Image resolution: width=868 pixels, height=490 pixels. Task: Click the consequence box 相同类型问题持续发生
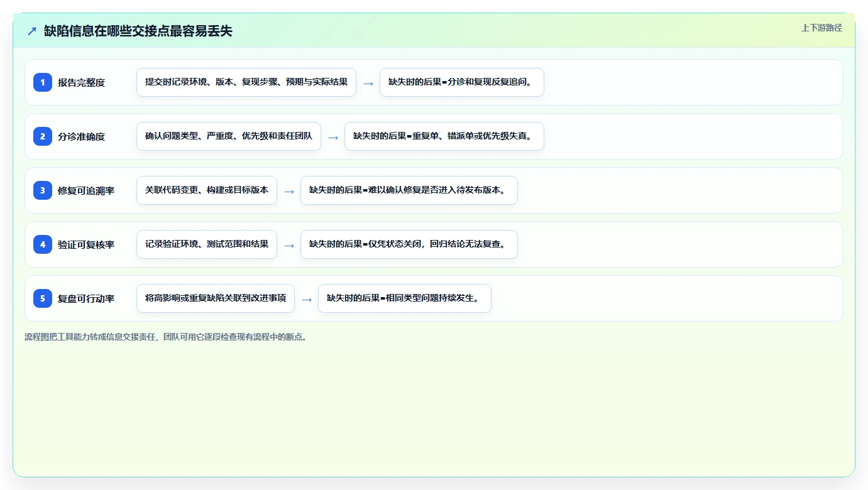405,298
